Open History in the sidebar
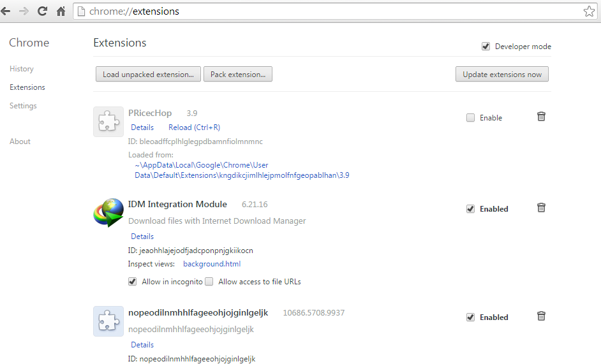Viewport: 601px width, 364px height. point(22,69)
